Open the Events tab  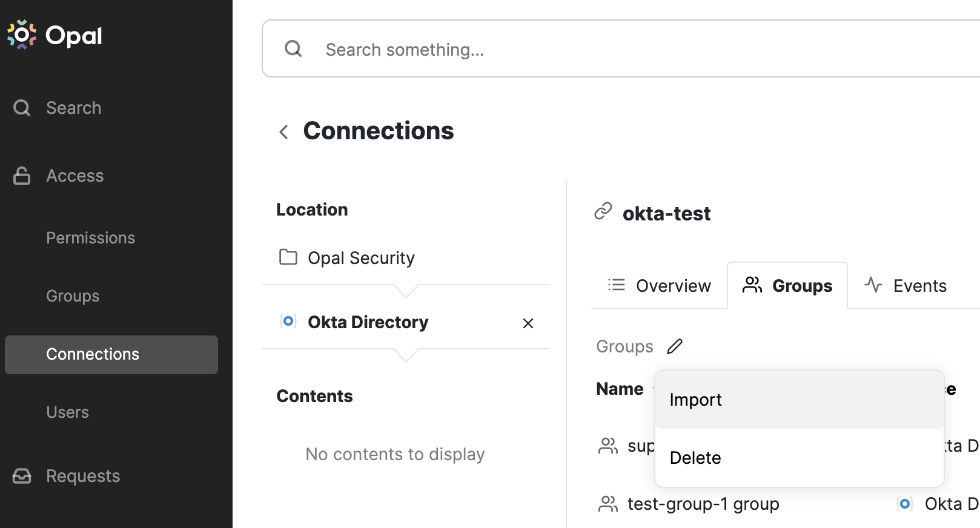906,286
